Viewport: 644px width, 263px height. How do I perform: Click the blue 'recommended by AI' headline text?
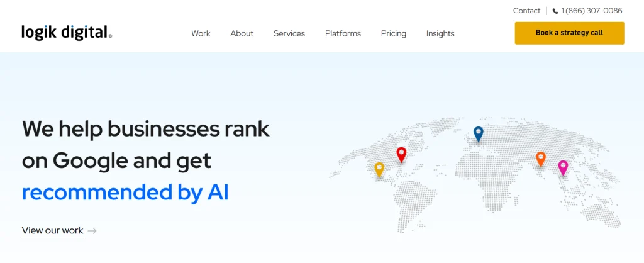click(x=125, y=192)
